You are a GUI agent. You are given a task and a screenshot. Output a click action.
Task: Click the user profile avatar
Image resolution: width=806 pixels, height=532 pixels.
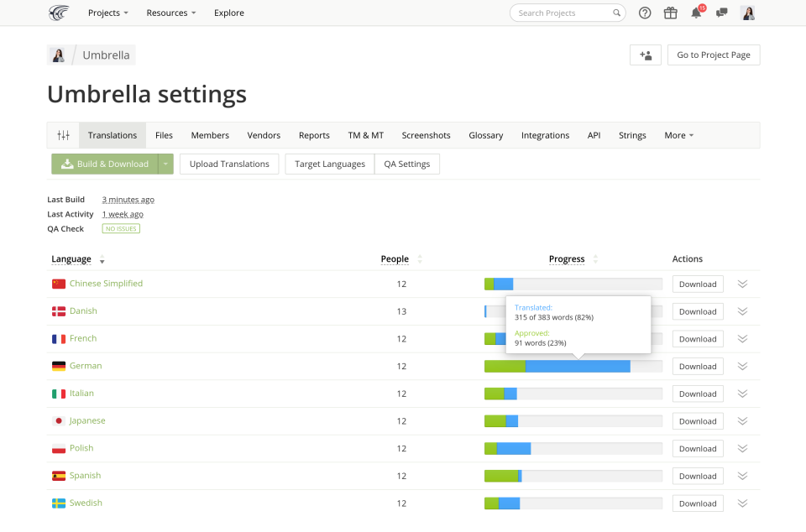tap(747, 13)
